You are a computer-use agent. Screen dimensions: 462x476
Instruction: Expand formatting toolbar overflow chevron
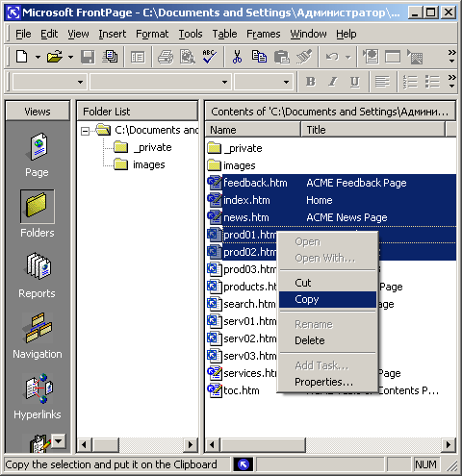(451, 81)
